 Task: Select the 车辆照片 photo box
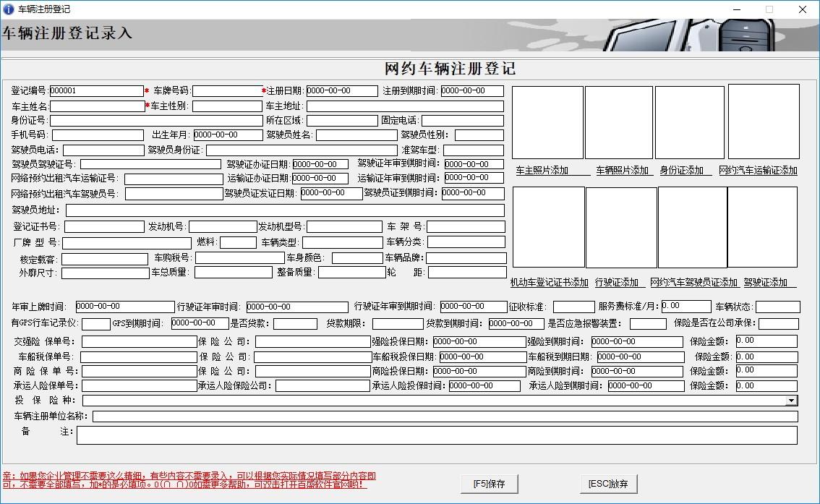tap(619, 122)
